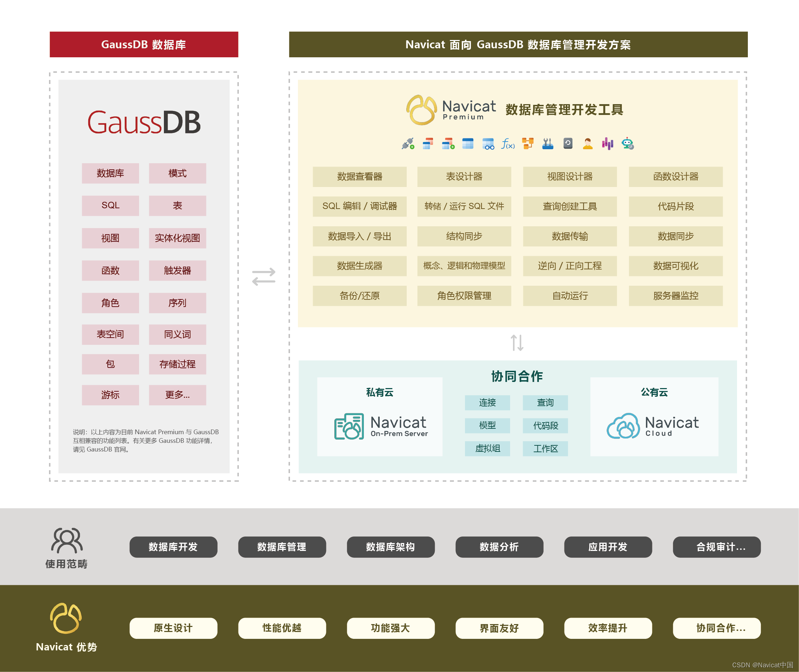799x672 pixels.
Task: Open the 数据查看器 feature box
Action: 360,177
